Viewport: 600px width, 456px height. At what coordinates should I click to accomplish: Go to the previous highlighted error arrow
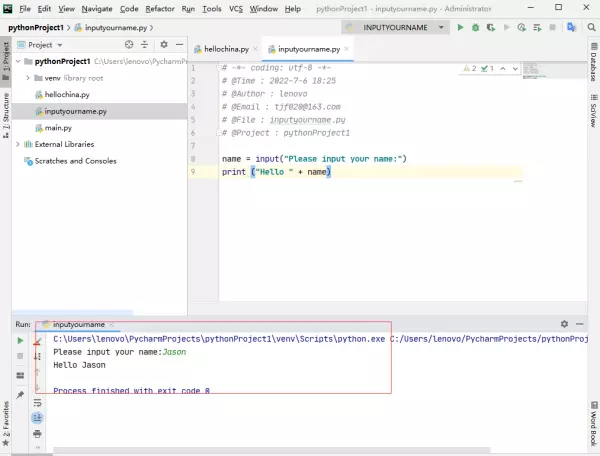pyautogui.click(x=503, y=68)
